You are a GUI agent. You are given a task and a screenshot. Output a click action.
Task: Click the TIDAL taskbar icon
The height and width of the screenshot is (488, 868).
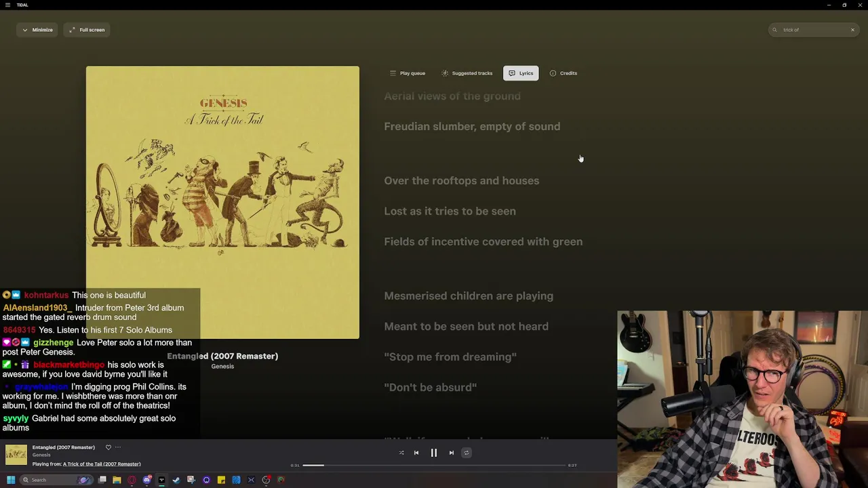point(161,480)
